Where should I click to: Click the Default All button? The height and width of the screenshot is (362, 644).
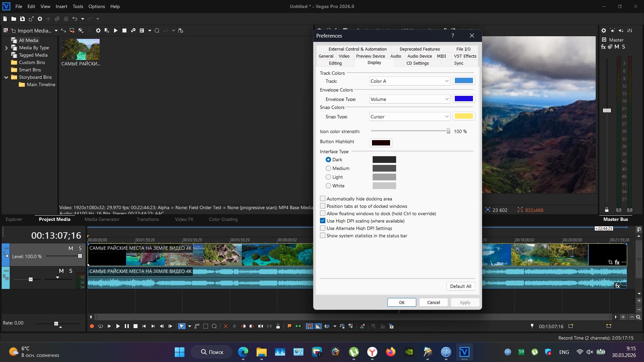point(460,286)
